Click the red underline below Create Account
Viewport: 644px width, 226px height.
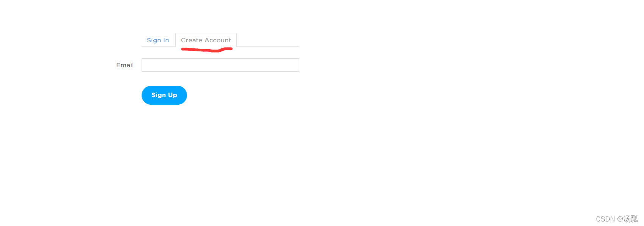(207, 50)
